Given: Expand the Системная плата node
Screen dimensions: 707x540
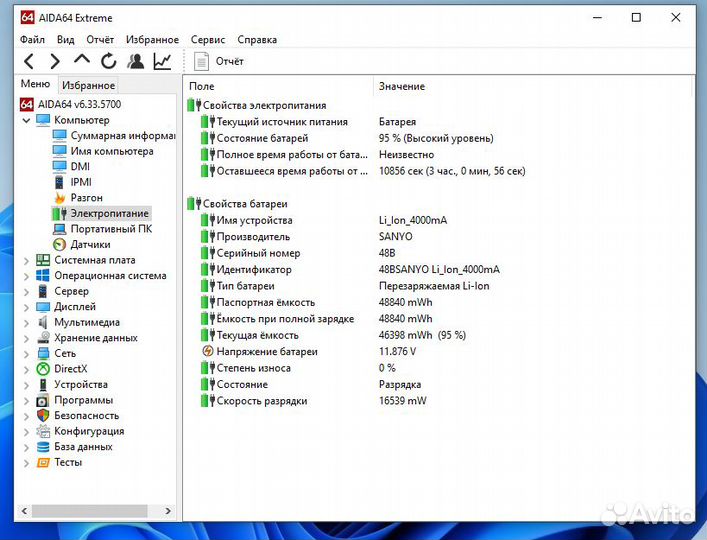Looking at the screenshot, I should pos(26,261).
